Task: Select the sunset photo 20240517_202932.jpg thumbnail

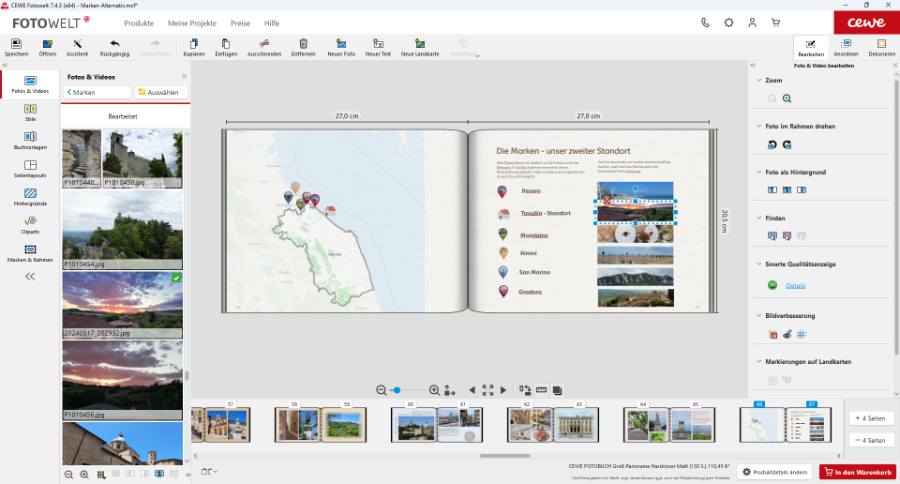Action: [122, 302]
